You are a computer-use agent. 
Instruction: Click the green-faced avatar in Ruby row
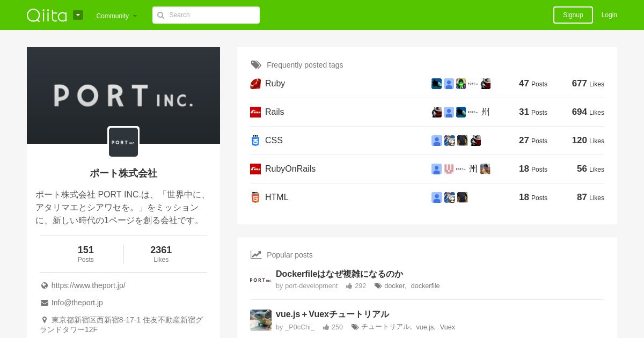point(461,84)
